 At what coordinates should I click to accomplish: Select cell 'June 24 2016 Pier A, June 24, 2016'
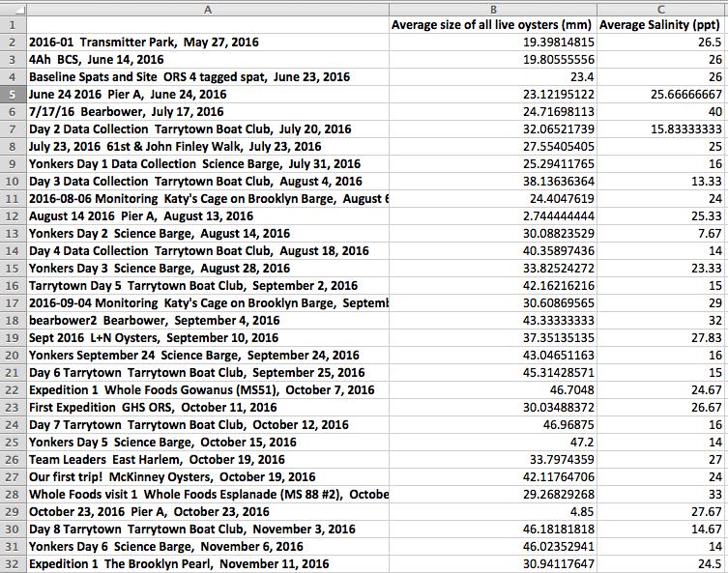208,95
